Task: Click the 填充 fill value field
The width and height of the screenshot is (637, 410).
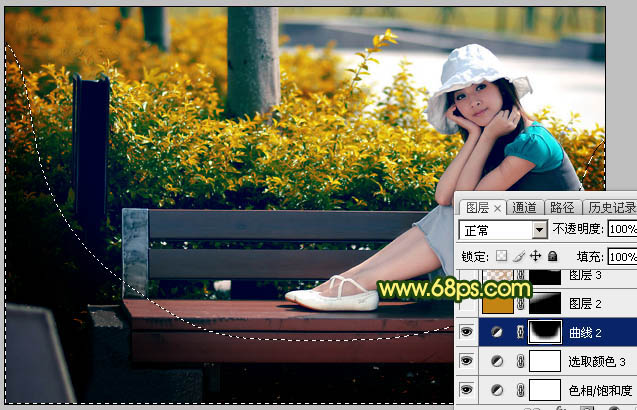Action: tap(622, 257)
